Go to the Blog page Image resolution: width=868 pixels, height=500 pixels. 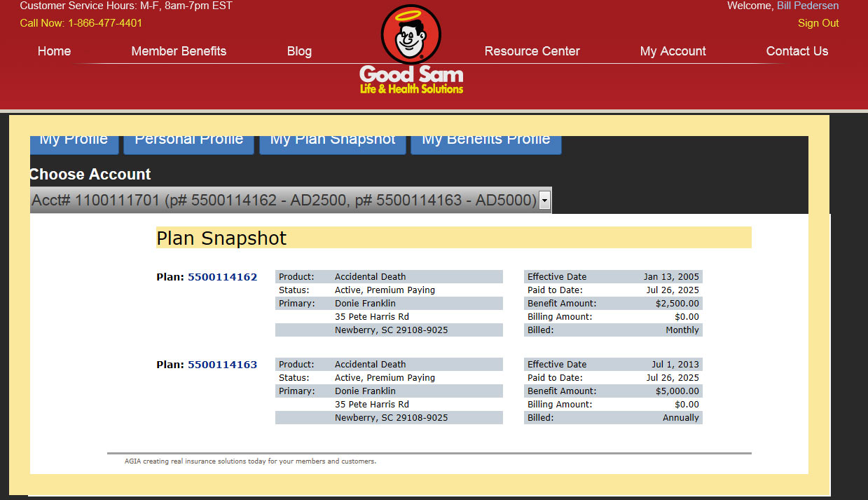coord(299,51)
